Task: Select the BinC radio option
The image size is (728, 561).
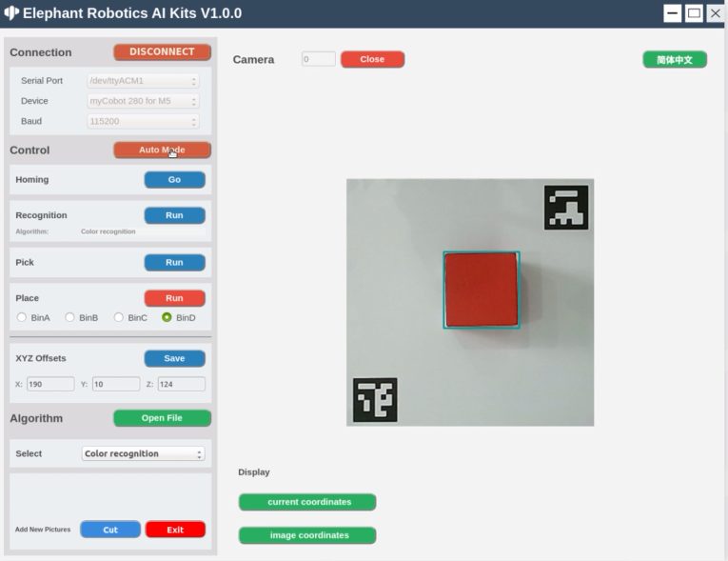Action: click(x=119, y=317)
